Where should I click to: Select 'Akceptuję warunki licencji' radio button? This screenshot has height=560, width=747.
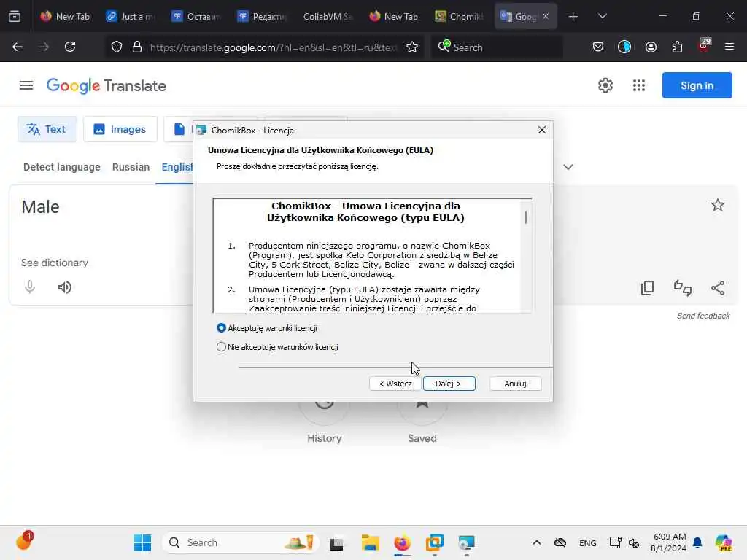(x=221, y=328)
